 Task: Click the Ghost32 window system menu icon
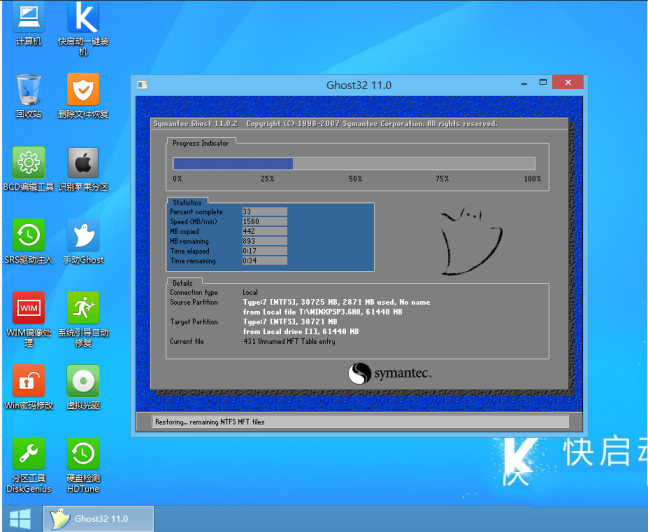tap(143, 84)
